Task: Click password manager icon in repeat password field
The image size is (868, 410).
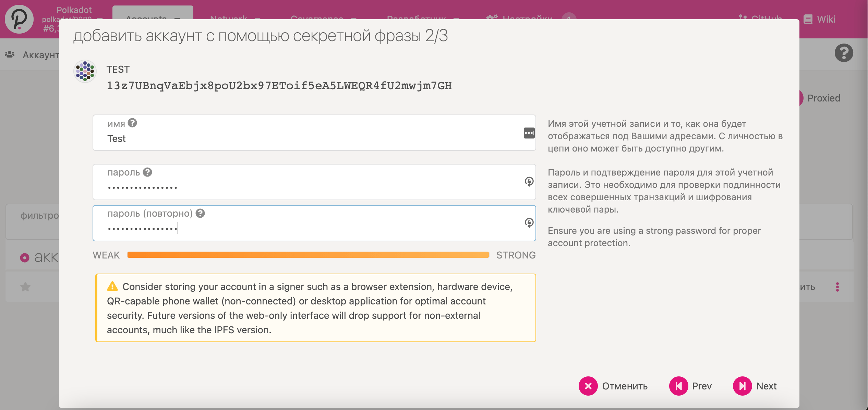Action: [529, 223]
